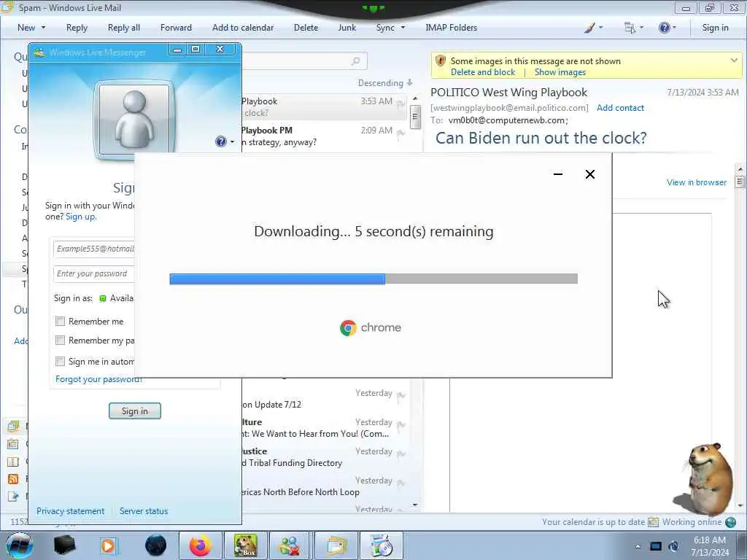The height and width of the screenshot is (560, 747).
Task: Check the Remember my password checkbox
Action: pyautogui.click(x=60, y=340)
